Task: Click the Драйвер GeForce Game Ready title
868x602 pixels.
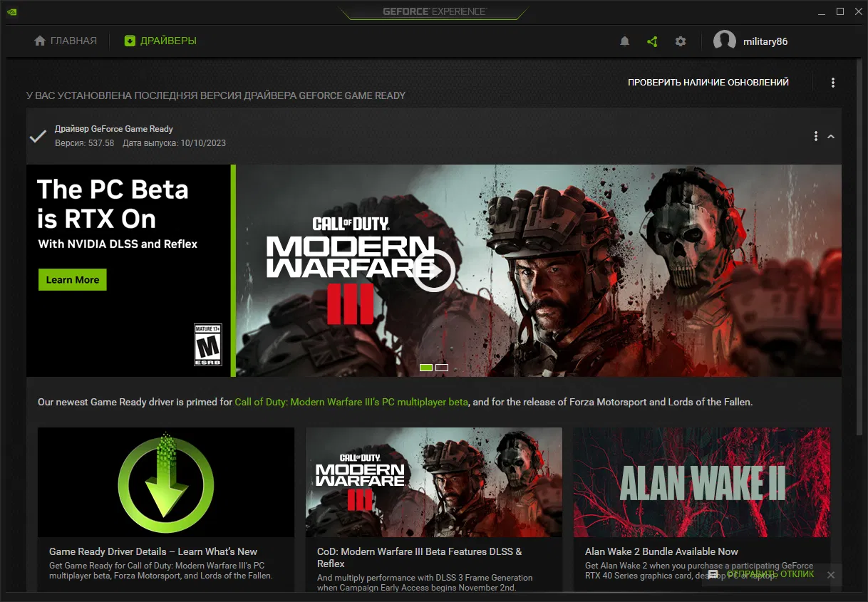Action: click(x=114, y=129)
